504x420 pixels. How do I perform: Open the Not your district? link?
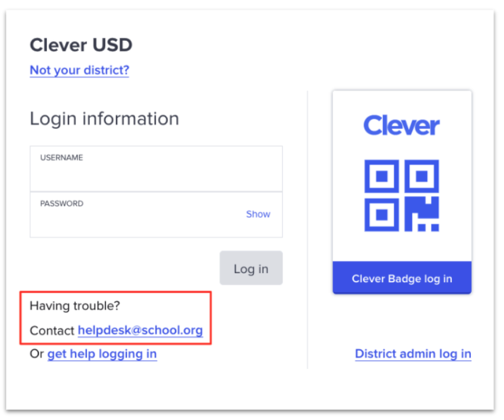click(x=79, y=70)
